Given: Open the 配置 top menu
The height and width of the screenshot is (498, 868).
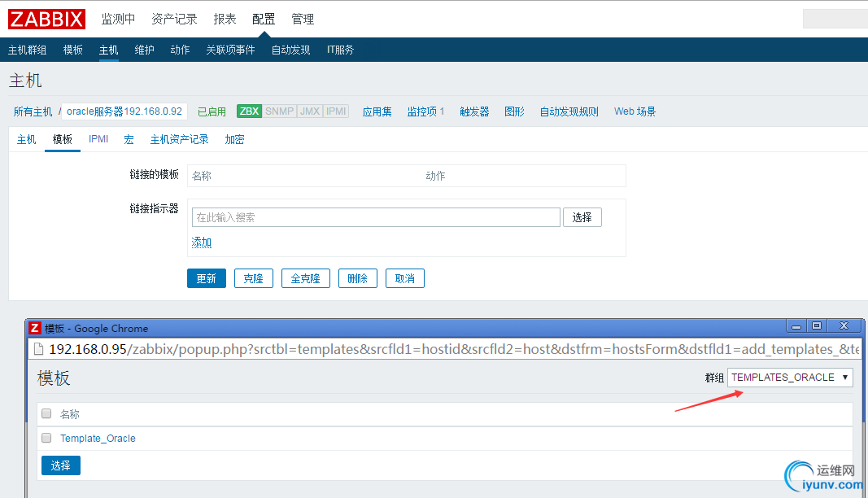Looking at the screenshot, I should pyautogui.click(x=264, y=19).
